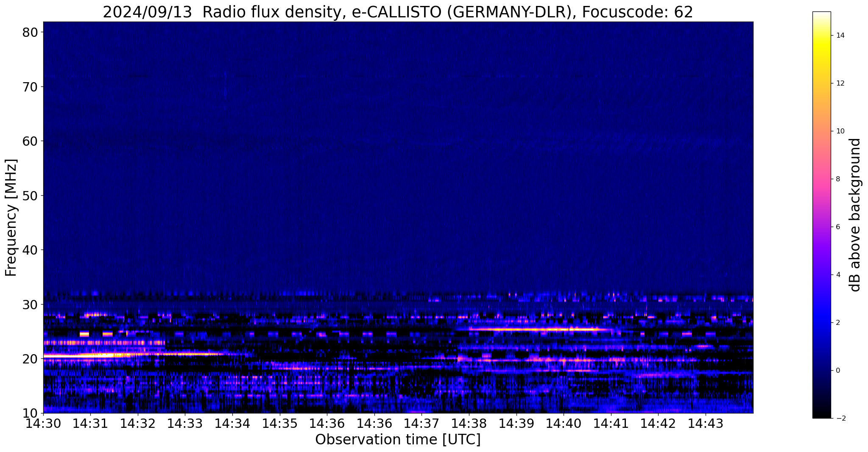Viewport: 868px width, 452px height.
Task: Click the 'dB above background' colorbar label
Action: click(x=855, y=215)
